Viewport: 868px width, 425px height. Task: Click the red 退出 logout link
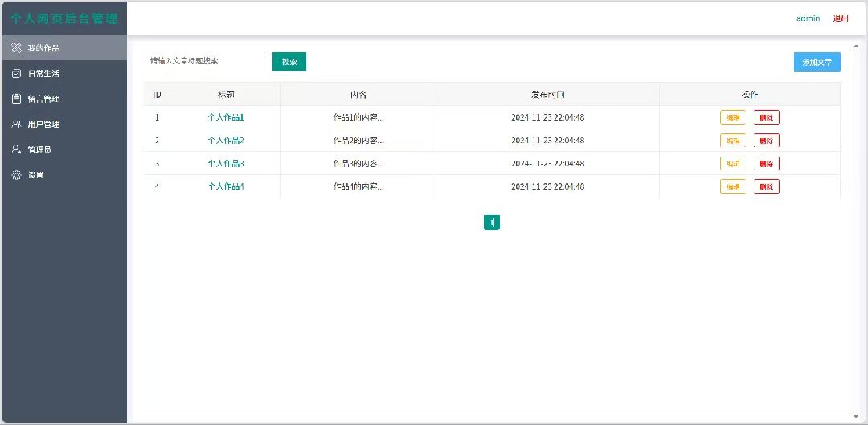point(841,18)
